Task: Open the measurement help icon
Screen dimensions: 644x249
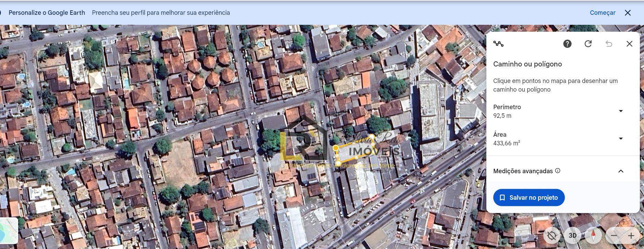Action: [x=567, y=44]
